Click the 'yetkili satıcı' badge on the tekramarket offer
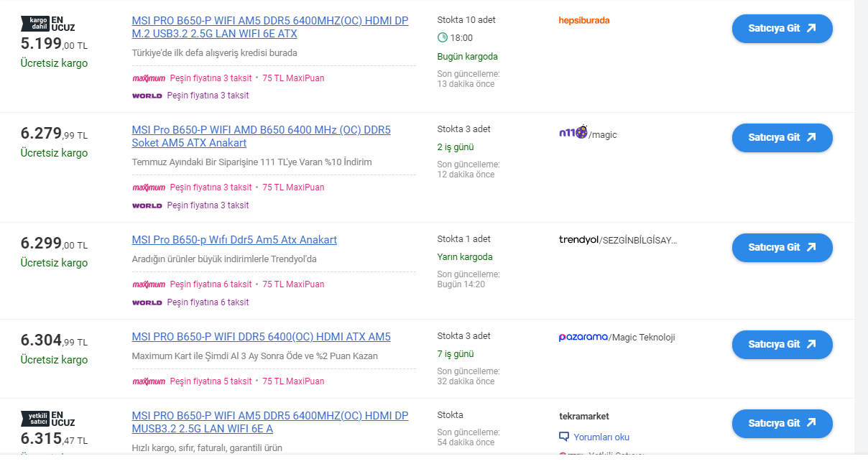Image resolution: width=868 pixels, height=464 pixels. click(34, 419)
